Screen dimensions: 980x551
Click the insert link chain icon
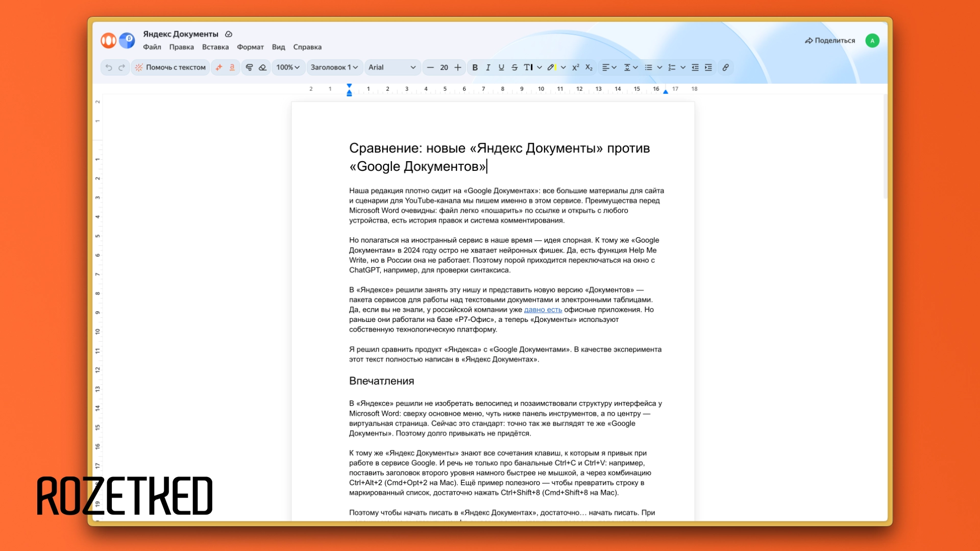[725, 67]
